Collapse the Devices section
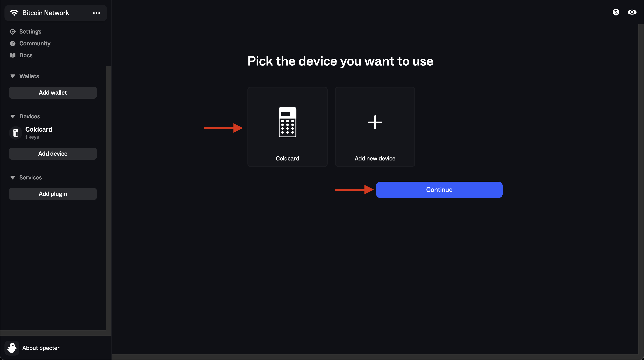Viewport: 644px width, 360px height. (12, 116)
